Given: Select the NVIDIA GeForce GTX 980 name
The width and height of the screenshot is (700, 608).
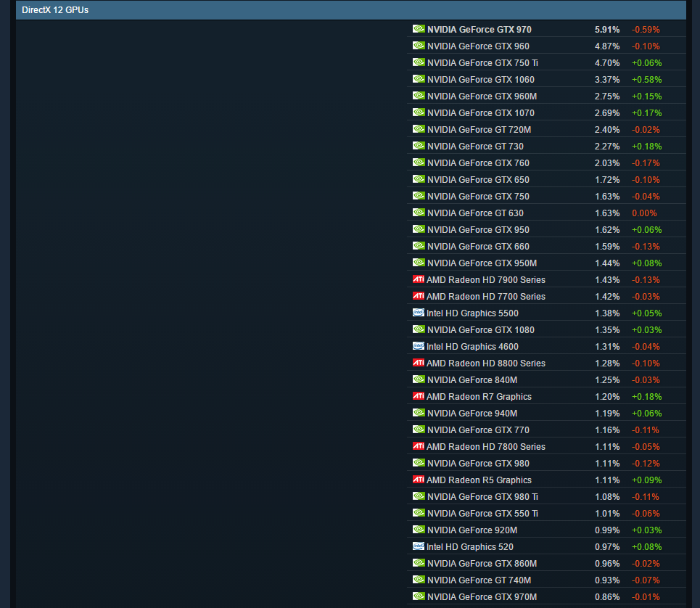Looking at the screenshot, I should [478, 464].
